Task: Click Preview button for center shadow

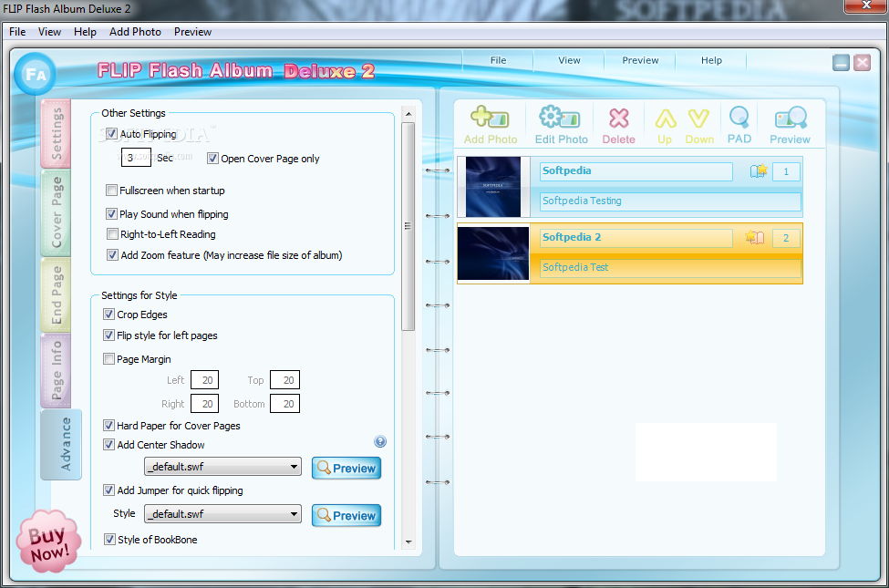Action: tap(346, 468)
